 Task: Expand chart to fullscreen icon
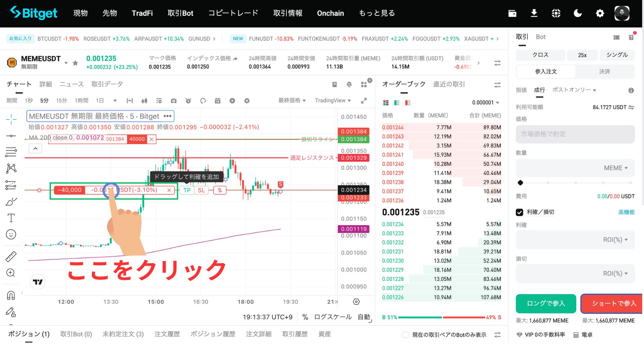pos(364,101)
